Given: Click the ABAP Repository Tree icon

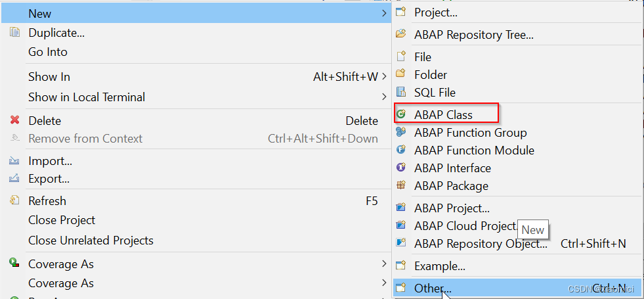Looking at the screenshot, I should pyautogui.click(x=401, y=34).
